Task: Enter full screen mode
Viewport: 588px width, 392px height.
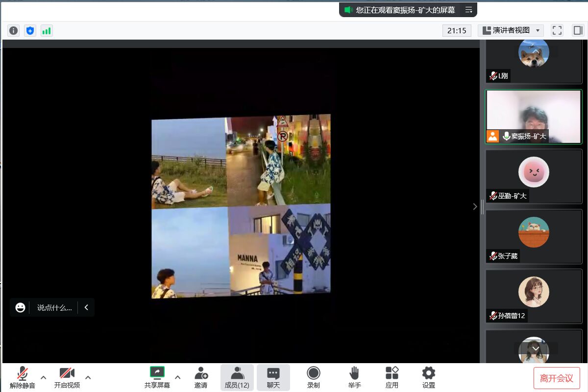Action: click(557, 30)
